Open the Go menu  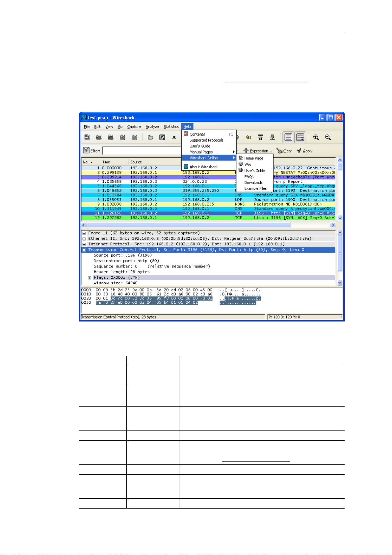[120, 126]
